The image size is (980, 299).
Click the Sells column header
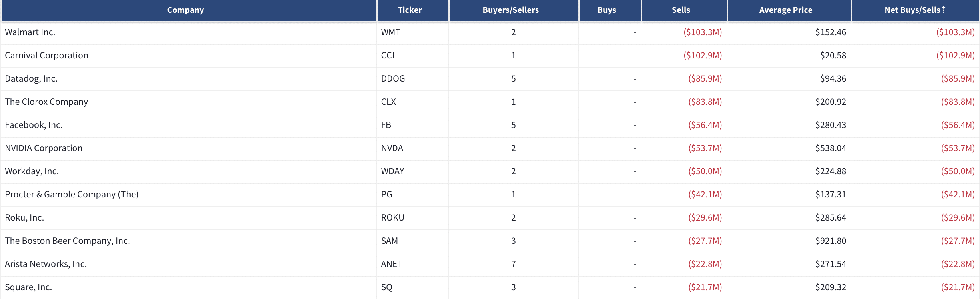(681, 10)
